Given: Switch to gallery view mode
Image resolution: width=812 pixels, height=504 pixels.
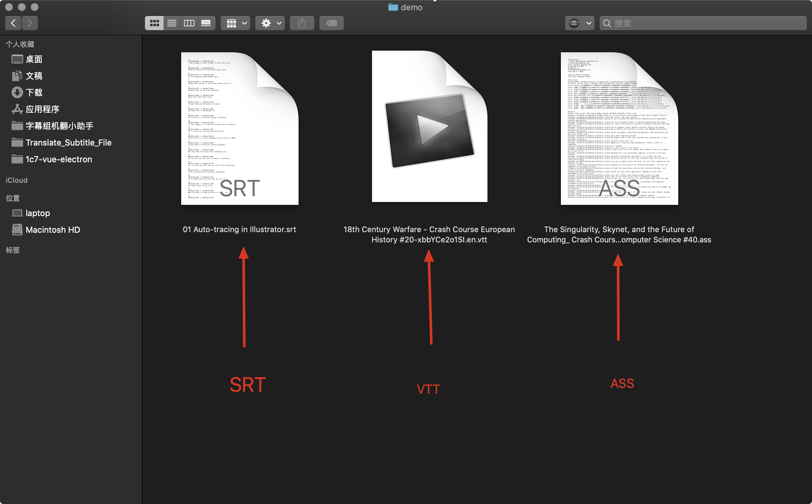Looking at the screenshot, I should (206, 23).
